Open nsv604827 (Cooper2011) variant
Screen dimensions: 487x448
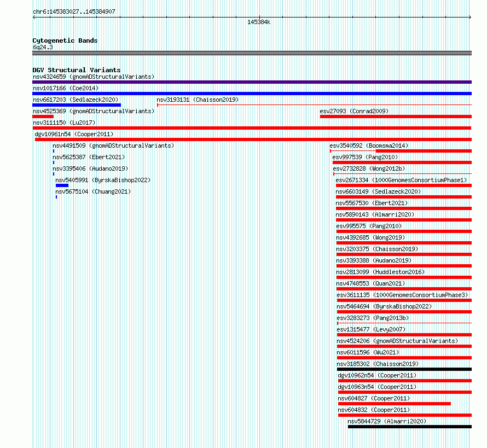coord(374,398)
